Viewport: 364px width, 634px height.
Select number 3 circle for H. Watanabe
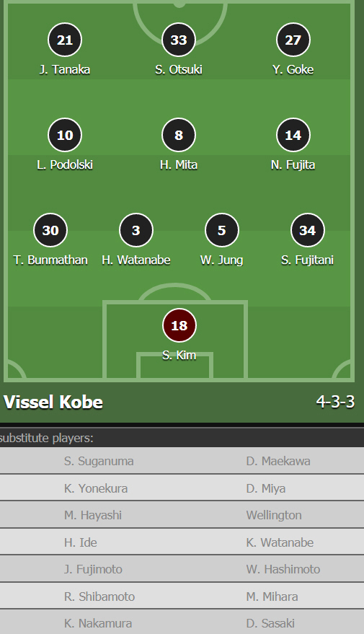click(136, 230)
